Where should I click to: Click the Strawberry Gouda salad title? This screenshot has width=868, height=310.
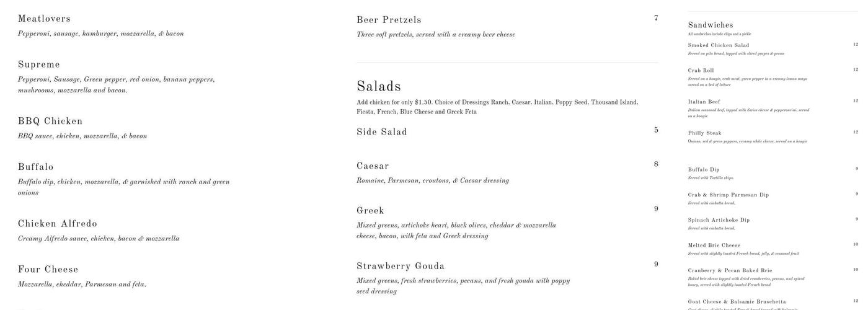(x=401, y=267)
